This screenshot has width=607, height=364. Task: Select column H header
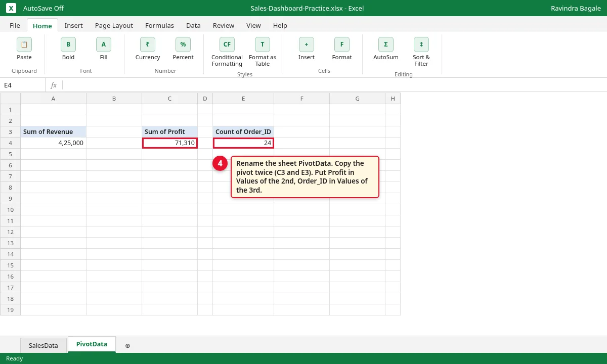coord(393,99)
